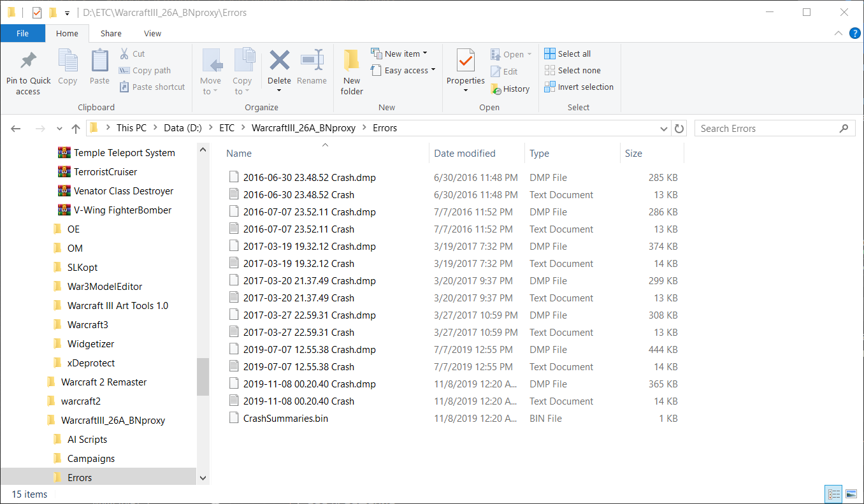Click Invert selection

[579, 87]
